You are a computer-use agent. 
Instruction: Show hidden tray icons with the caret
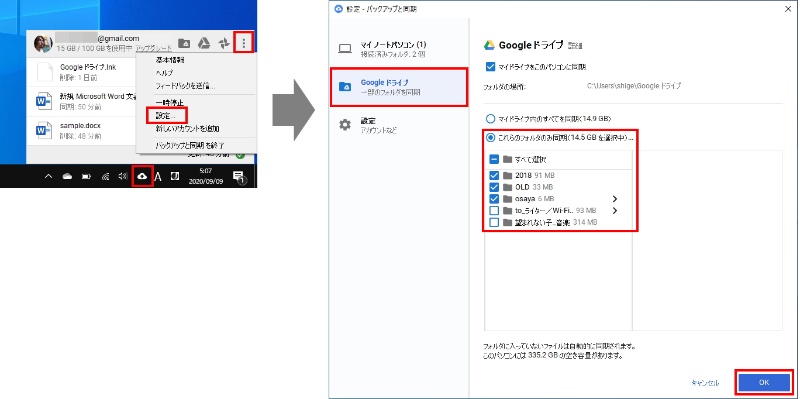point(48,177)
